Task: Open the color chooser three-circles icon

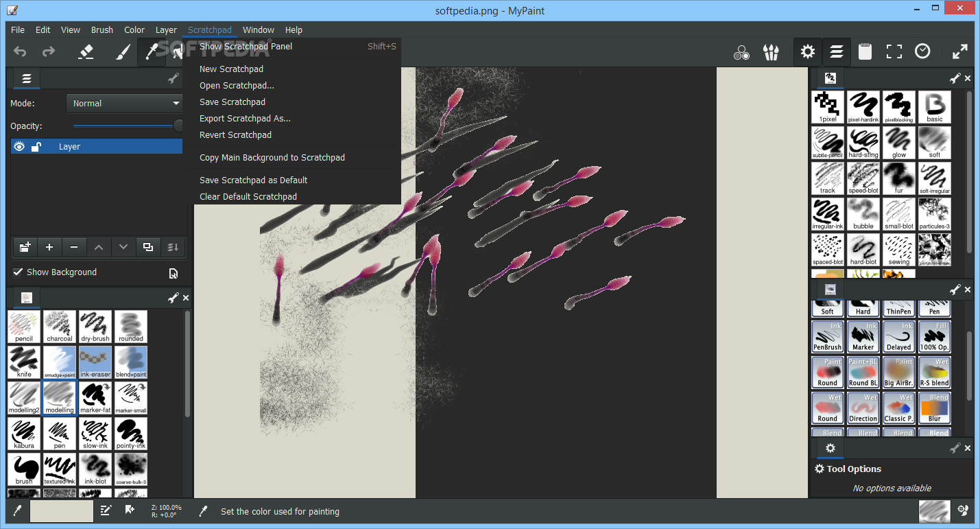Action: coord(741,52)
